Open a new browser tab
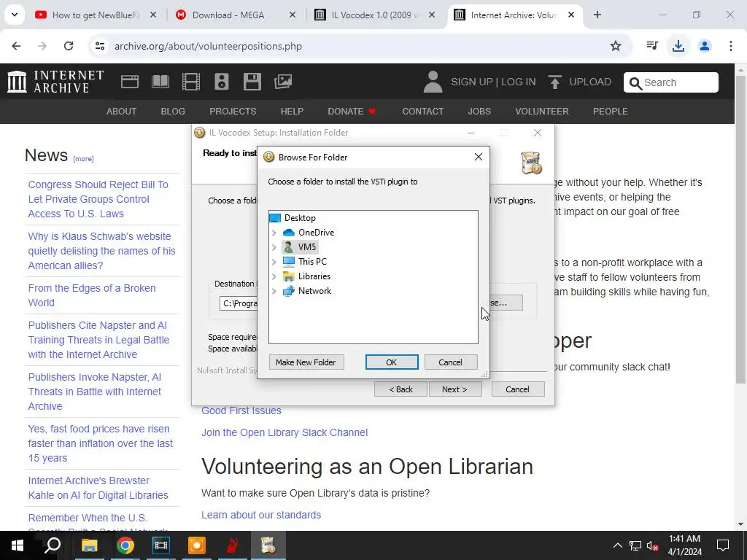 pyautogui.click(x=597, y=15)
